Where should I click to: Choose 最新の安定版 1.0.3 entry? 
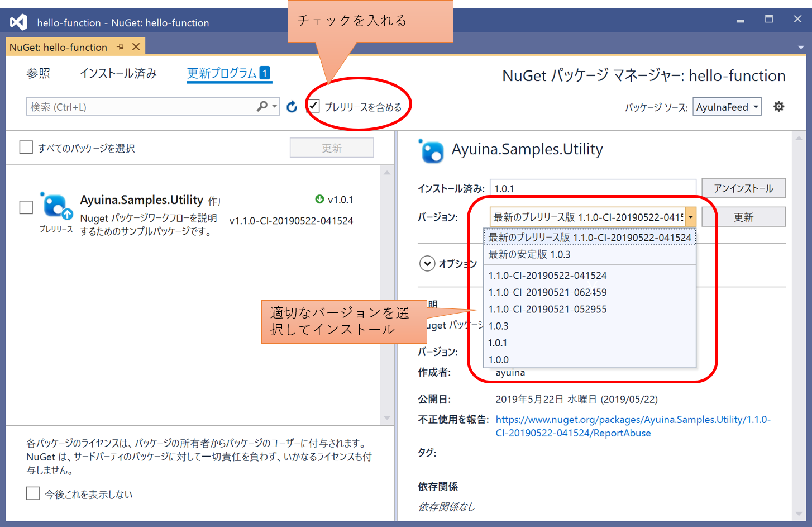tap(590, 254)
